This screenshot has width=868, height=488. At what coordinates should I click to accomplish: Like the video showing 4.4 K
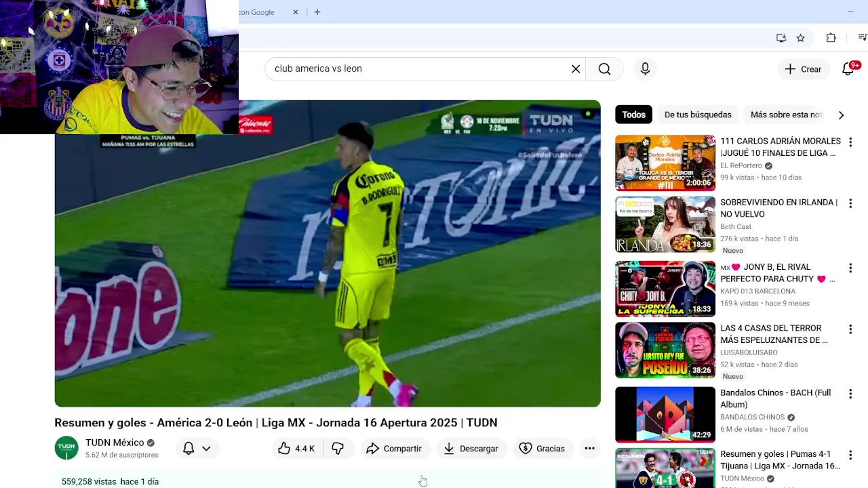[296, 449]
